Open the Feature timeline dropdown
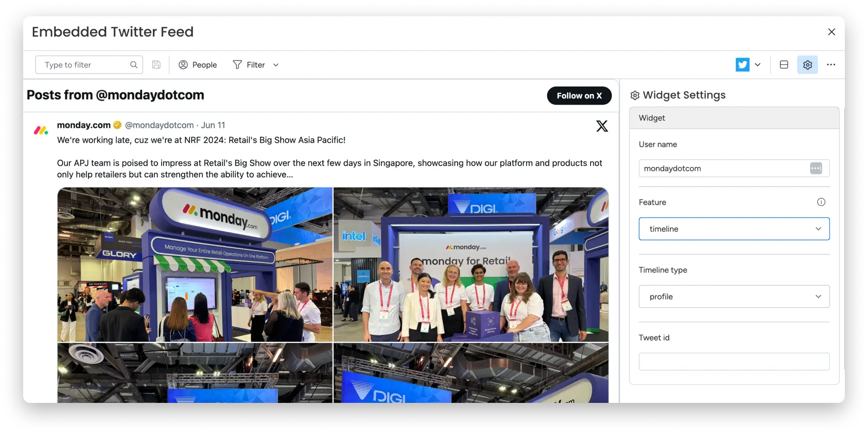This screenshot has width=868, height=433. [734, 229]
